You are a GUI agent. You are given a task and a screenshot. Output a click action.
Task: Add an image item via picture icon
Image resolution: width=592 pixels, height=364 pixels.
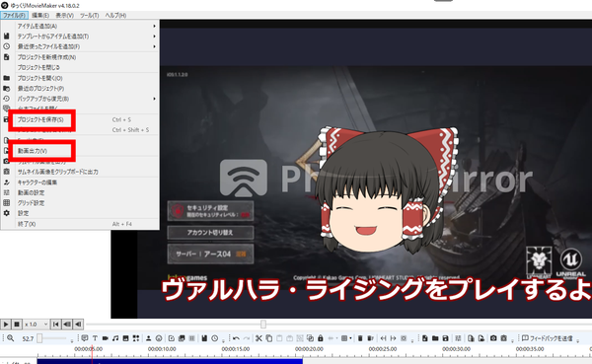(125, 338)
